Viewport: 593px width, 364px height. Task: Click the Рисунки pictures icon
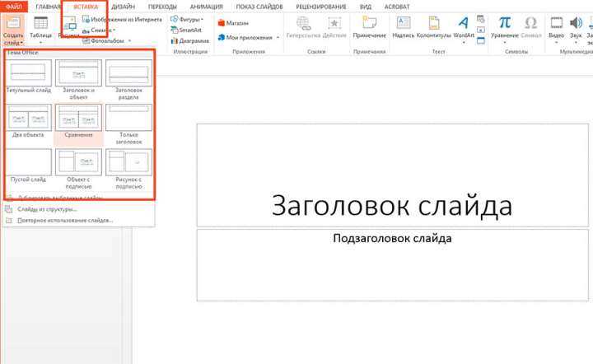[69, 24]
